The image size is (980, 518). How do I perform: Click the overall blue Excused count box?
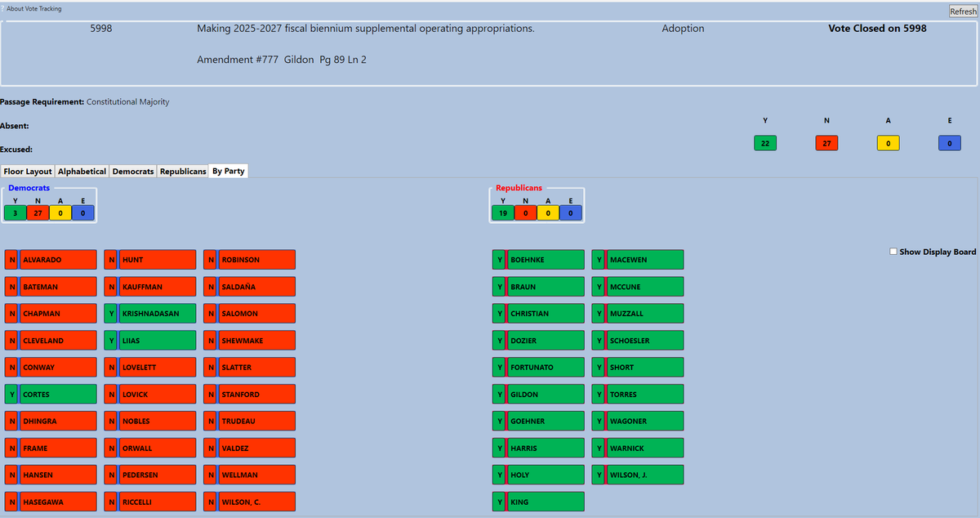(950, 143)
